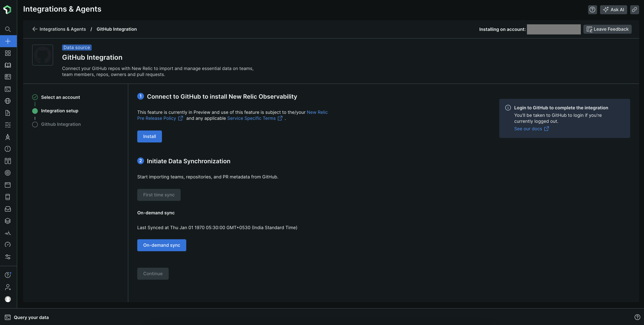Click the Data source badge

click(x=77, y=48)
